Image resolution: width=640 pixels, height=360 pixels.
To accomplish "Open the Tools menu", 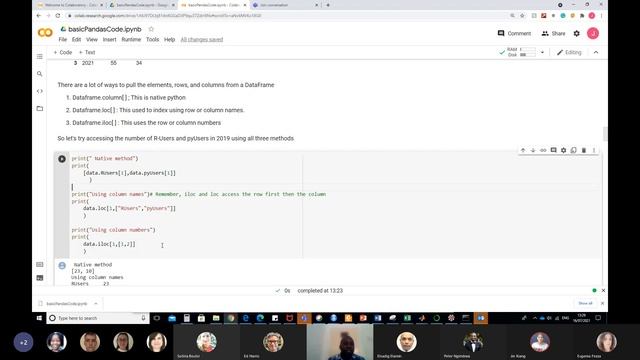I will (x=152, y=40).
